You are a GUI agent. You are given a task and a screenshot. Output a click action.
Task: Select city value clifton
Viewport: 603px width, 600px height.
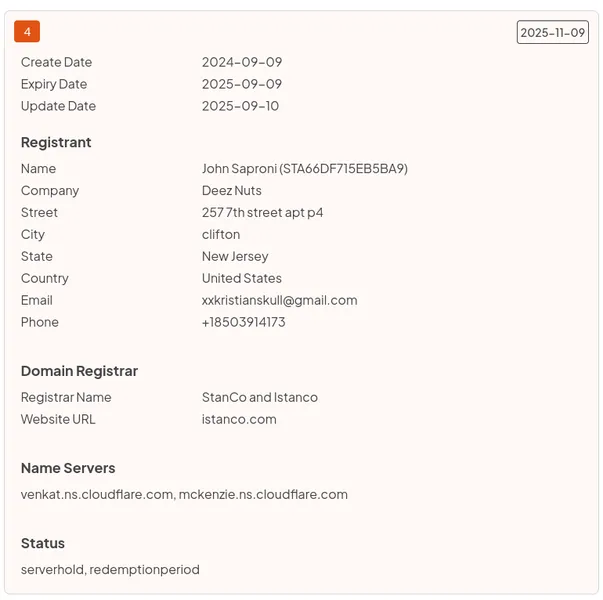(x=221, y=235)
